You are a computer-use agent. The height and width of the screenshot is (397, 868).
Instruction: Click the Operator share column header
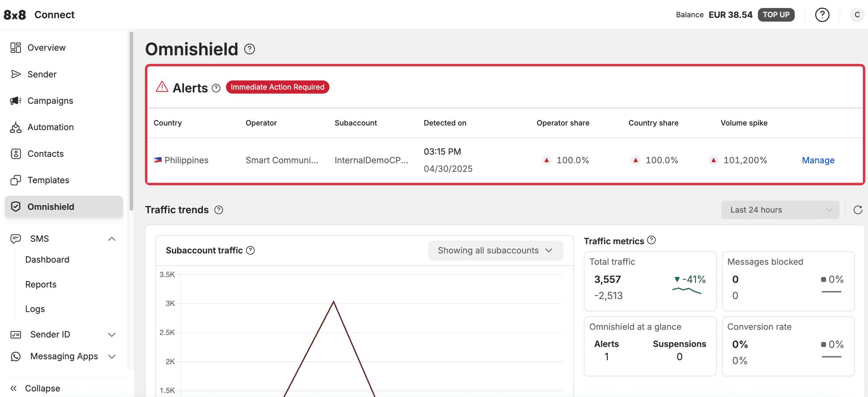563,123
